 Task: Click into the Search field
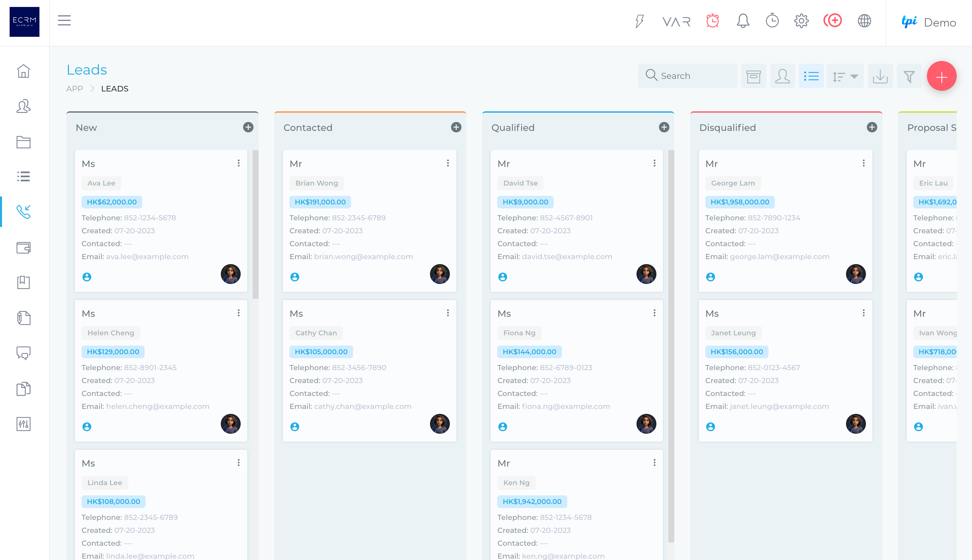687,76
